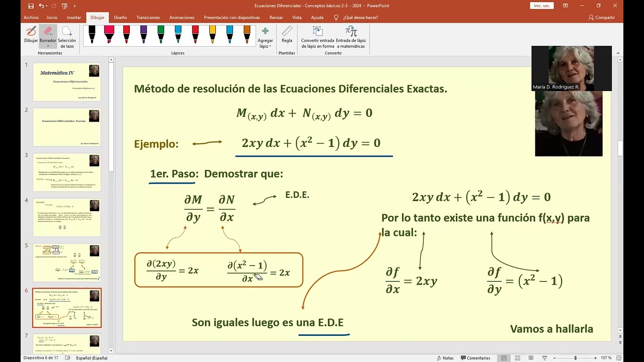
Task: Start the slideshow from the quick access toolbar
Action: pyautogui.click(x=64, y=6)
